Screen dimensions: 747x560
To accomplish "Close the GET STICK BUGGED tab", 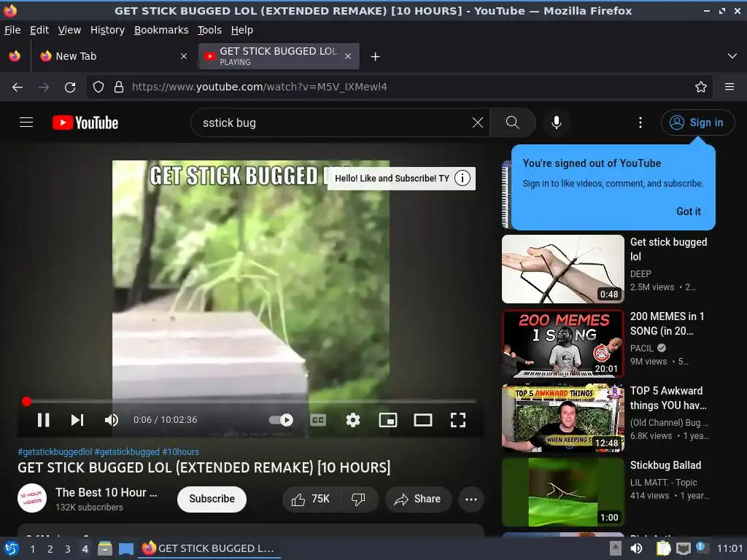I will point(348,56).
